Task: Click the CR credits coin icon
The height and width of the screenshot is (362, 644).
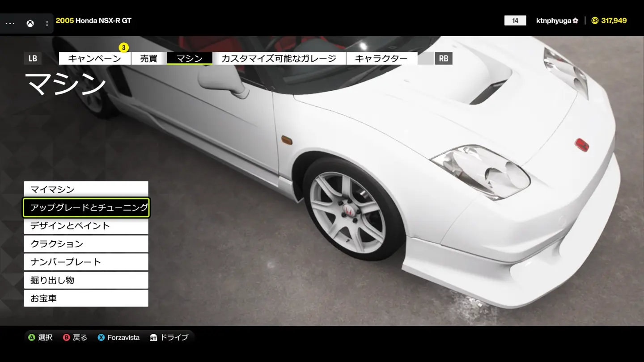Action: (x=595, y=21)
